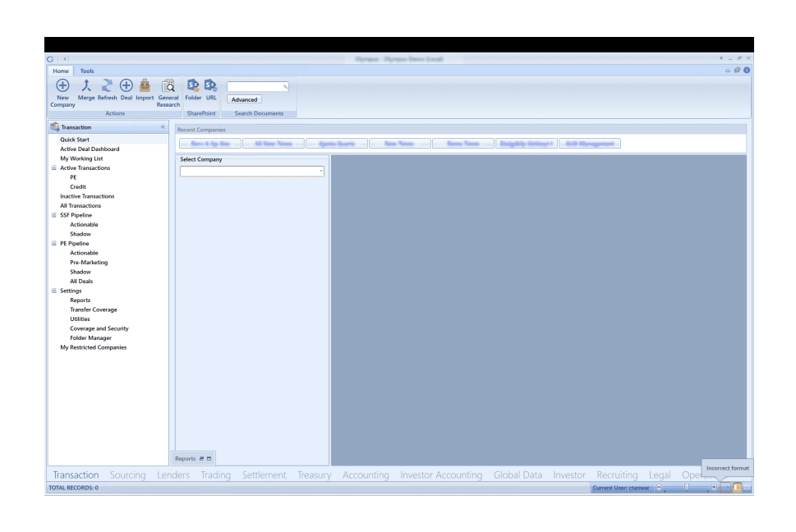
Task: Open All Transactions
Action: [x=81, y=206]
